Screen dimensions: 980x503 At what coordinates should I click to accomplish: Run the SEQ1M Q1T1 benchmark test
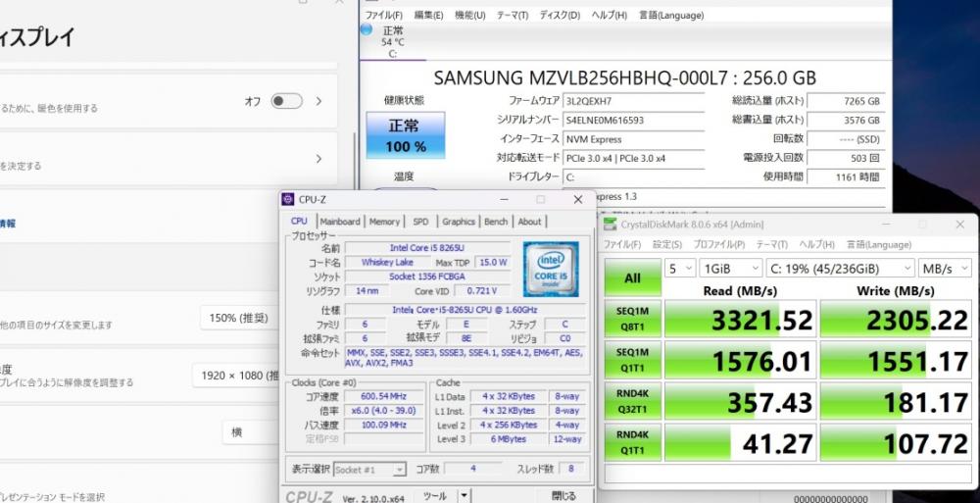(632, 361)
